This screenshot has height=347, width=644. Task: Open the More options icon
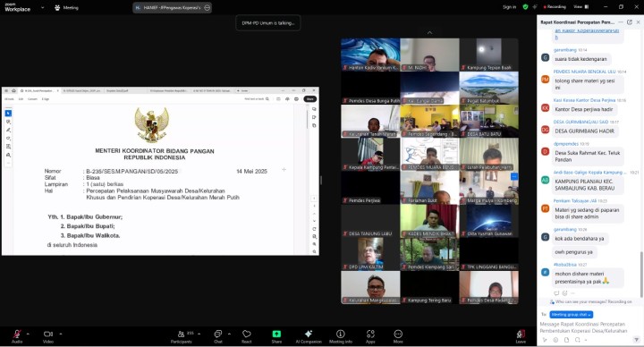398,334
